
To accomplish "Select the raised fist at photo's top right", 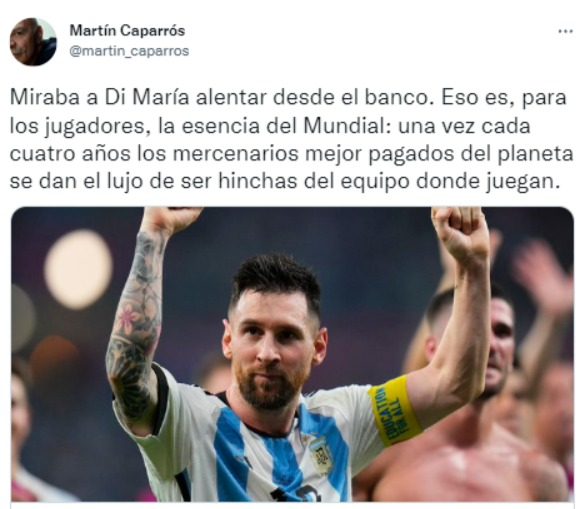I will coord(458,232).
